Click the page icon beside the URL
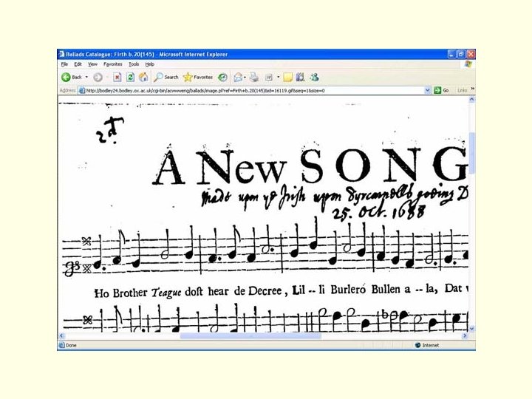The width and height of the screenshot is (532, 399). pyautogui.click(x=81, y=91)
